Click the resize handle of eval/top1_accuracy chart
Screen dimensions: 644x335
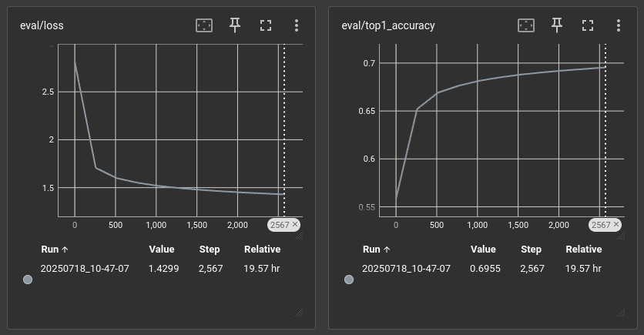[621, 235]
